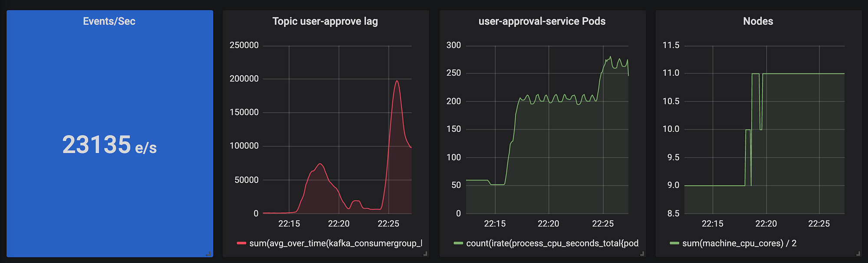868x263 pixels.
Task: Click the red color swatch of lag legend
Action: coord(241,243)
